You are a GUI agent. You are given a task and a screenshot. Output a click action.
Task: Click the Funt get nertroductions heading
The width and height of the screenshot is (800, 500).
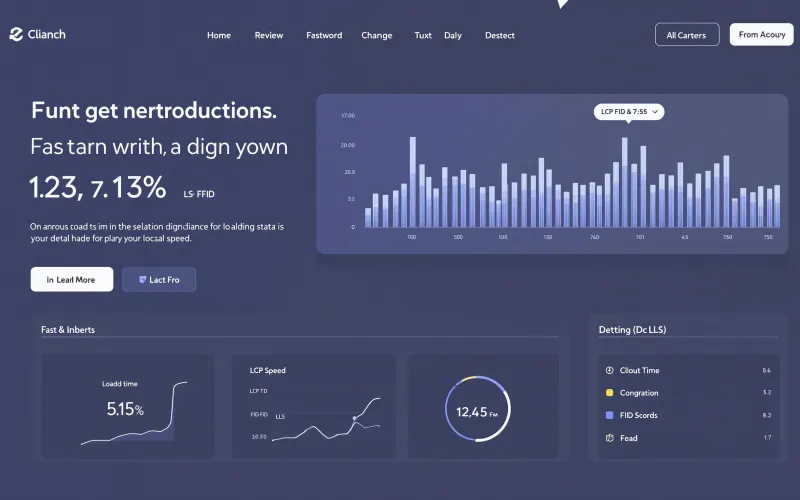tap(154, 111)
